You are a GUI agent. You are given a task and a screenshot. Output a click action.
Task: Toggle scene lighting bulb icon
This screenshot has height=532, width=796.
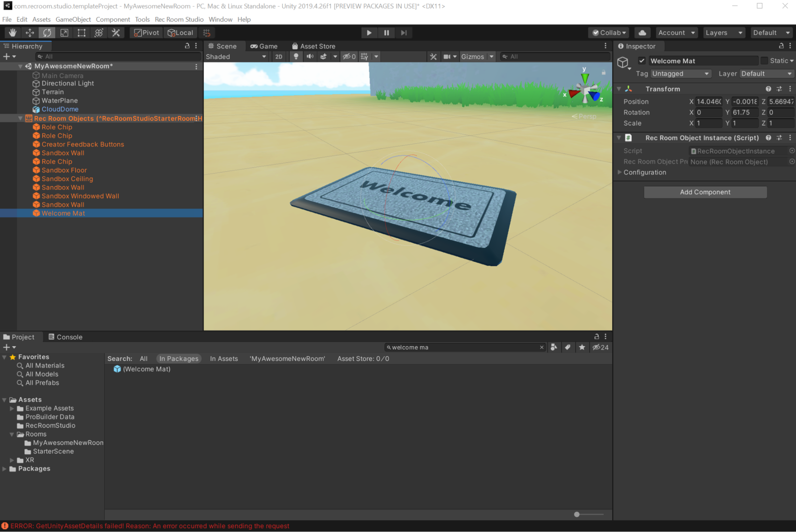click(x=296, y=56)
